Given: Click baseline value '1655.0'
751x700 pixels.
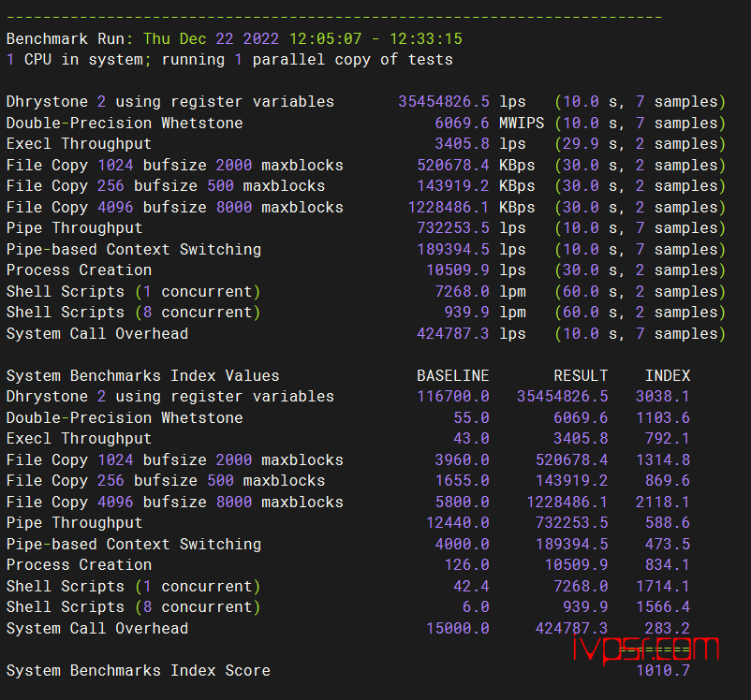Looking at the screenshot, I should pos(463,481).
